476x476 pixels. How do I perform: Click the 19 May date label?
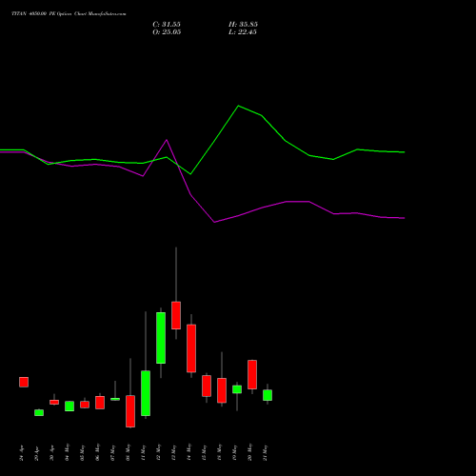pos(234,452)
